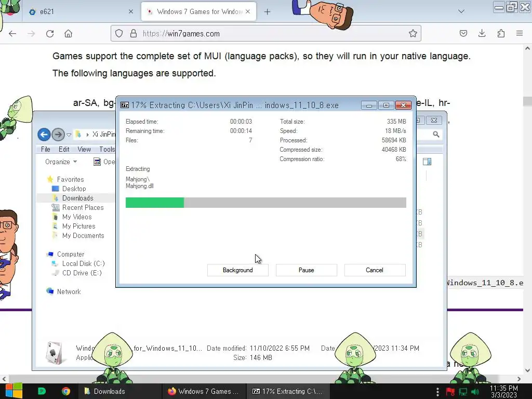
Task: Close the e621 tab
Action: pos(131,11)
